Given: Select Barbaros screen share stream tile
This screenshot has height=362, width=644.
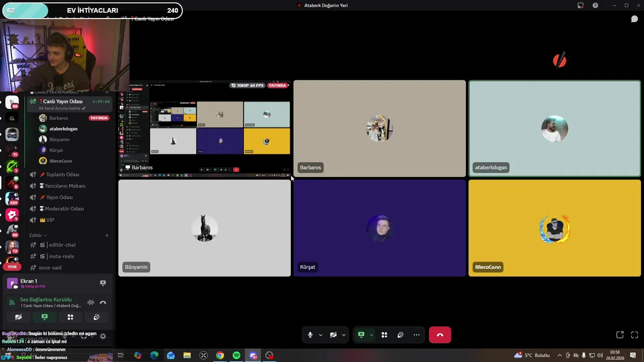Looking at the screenshot, I should tap(204, 128).
